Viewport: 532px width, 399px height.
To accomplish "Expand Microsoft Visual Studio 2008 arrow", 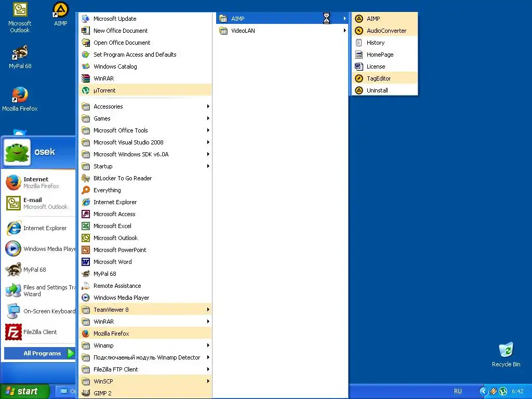I will point(208,142).
